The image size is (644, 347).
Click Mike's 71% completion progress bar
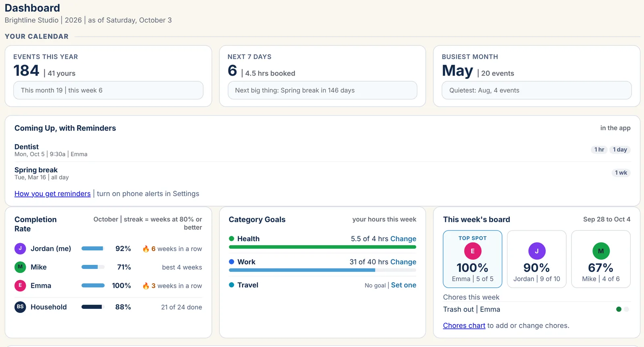[93, 267]
